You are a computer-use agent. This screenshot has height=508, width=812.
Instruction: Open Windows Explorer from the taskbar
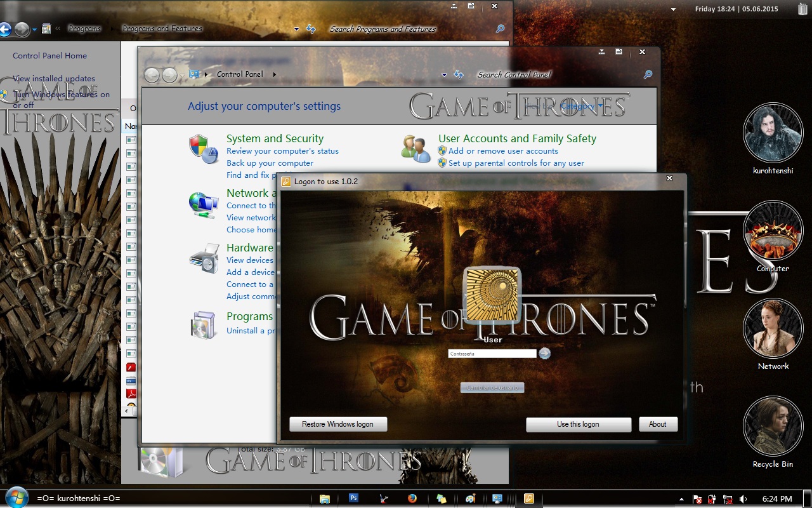tap(325, 498)
